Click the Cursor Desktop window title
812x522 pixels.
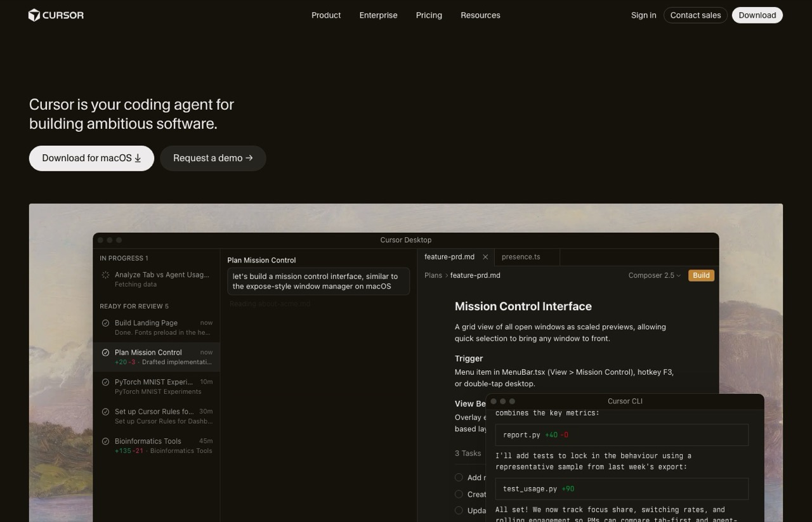406,240
